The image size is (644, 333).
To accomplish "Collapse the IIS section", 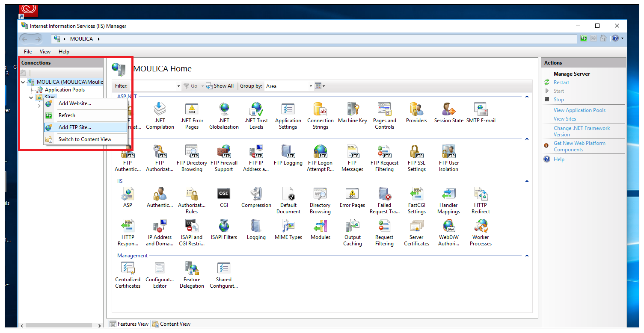I will (x=527, y=182).
